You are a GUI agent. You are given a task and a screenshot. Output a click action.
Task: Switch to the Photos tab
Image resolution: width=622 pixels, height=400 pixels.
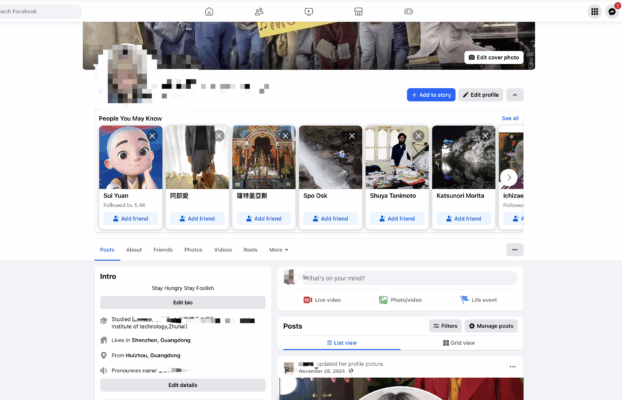pos(193,250)
